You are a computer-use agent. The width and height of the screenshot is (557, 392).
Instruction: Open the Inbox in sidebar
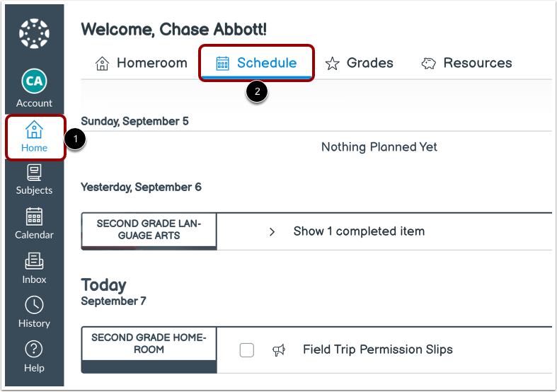34,268
